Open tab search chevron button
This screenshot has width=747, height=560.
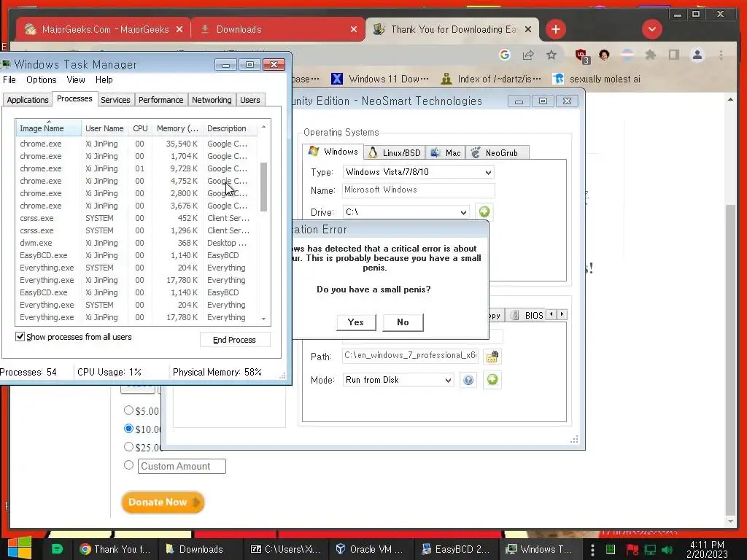651,29
